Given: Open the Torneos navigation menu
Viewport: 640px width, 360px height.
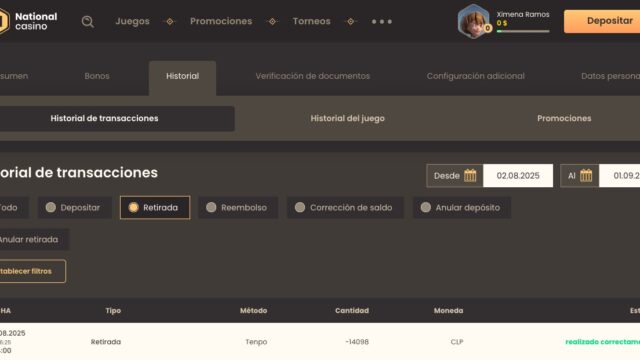Looking at the screenshot, I should (311, 21).
